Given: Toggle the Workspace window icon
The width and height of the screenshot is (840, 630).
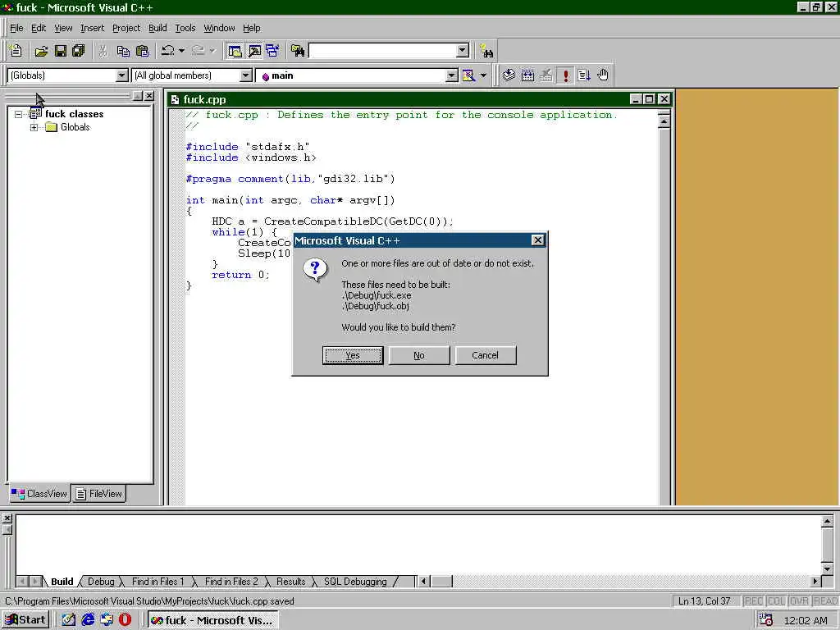Looking at the screenshot, I should tap(235, 51).
